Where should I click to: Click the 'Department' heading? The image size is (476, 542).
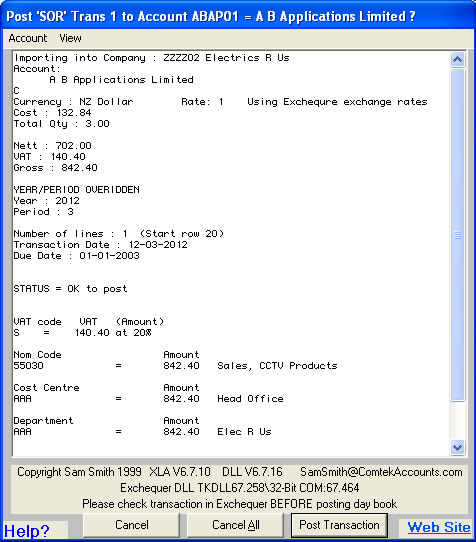pyautogui.click(x=43, y=421)
